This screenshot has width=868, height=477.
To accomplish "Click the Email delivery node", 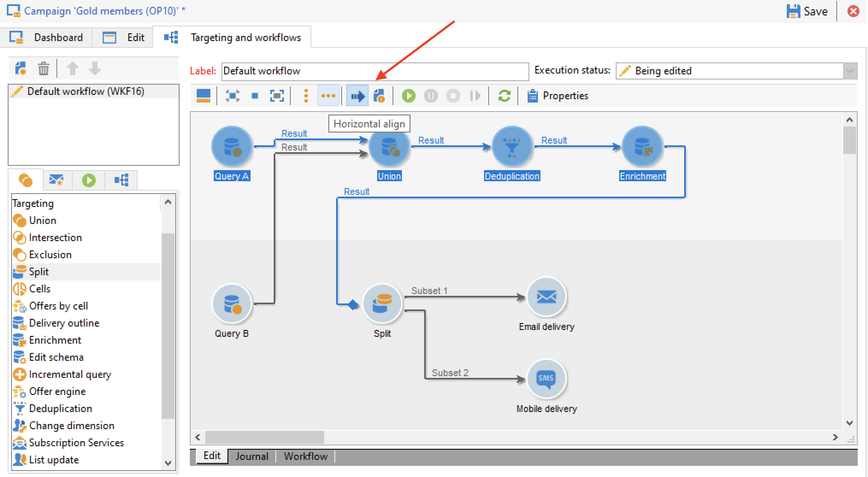I will (x=546, y=297).
